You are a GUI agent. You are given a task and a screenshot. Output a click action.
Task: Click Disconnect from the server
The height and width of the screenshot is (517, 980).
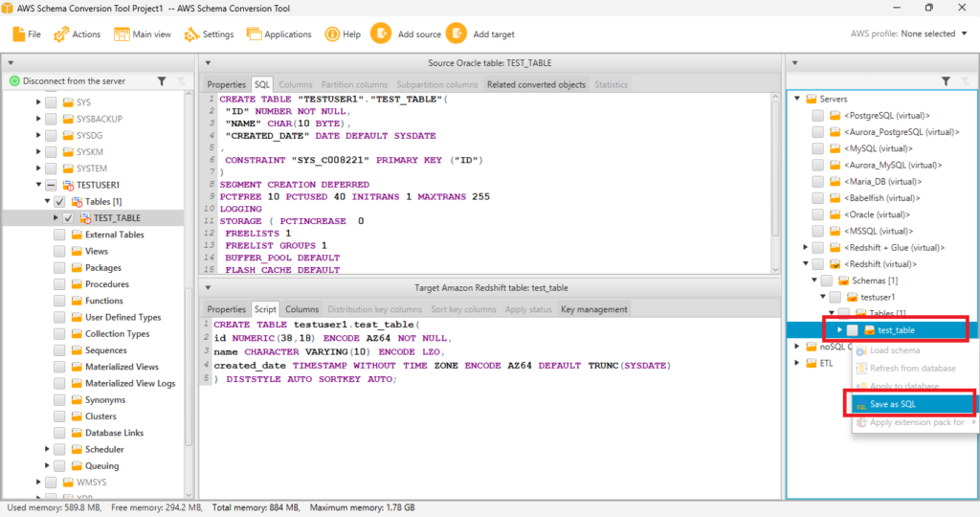pyautogui.click(x=73, y=81)
